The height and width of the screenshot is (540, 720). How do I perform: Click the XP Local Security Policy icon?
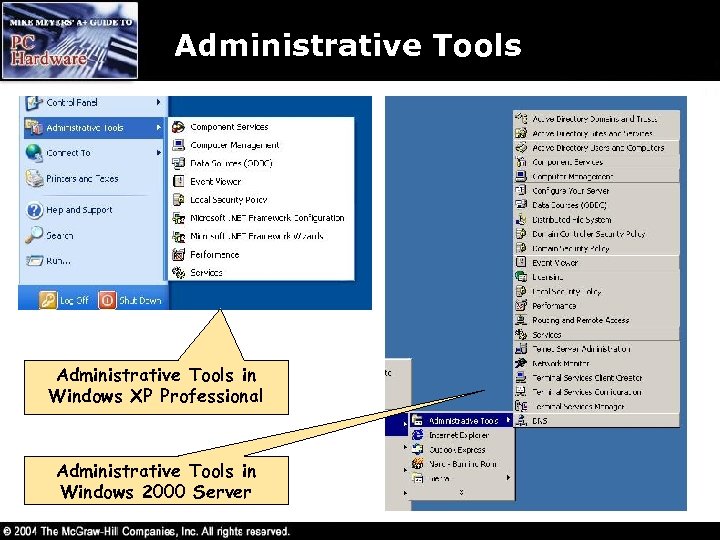[x=178, y=199]
